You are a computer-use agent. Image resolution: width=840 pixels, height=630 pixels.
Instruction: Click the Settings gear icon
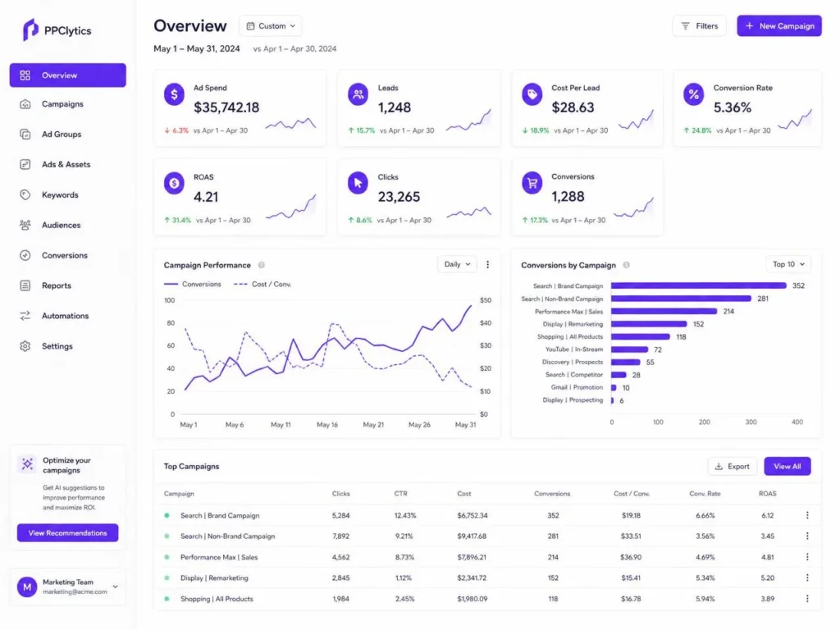tap(25, 346)
